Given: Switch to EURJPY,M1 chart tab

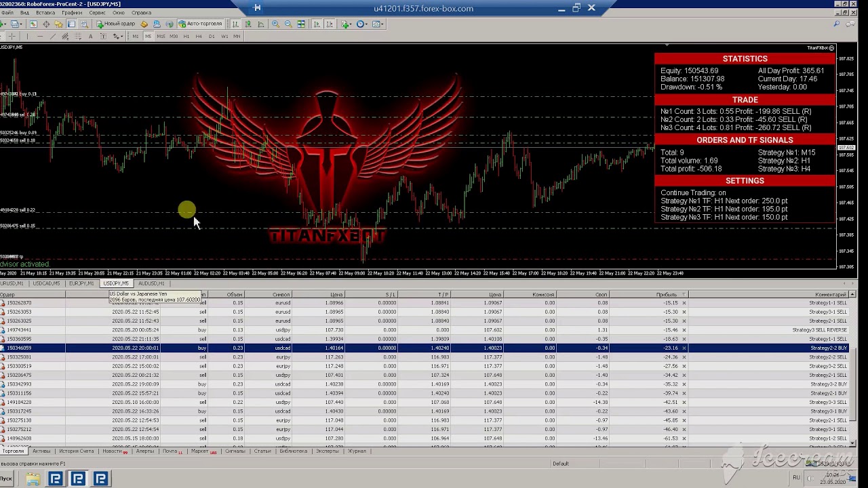Looking at the screenshot, I should point(81,283).
